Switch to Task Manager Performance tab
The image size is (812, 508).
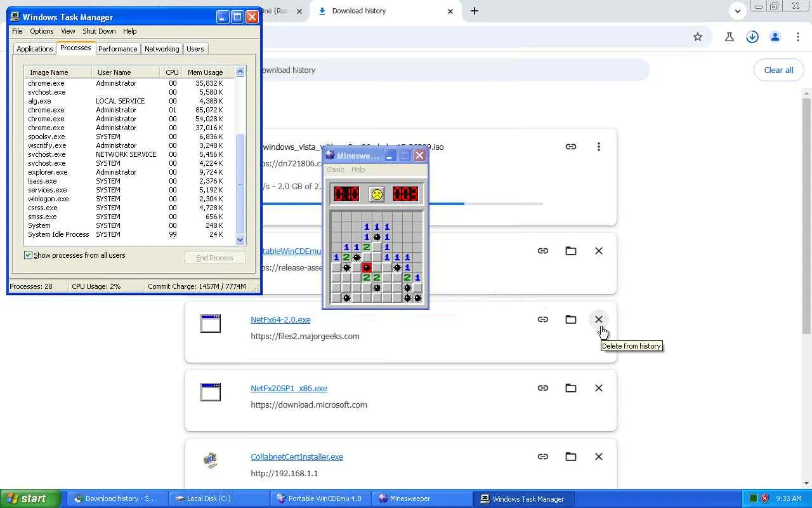pyautogui.click(x=117, y=49)
